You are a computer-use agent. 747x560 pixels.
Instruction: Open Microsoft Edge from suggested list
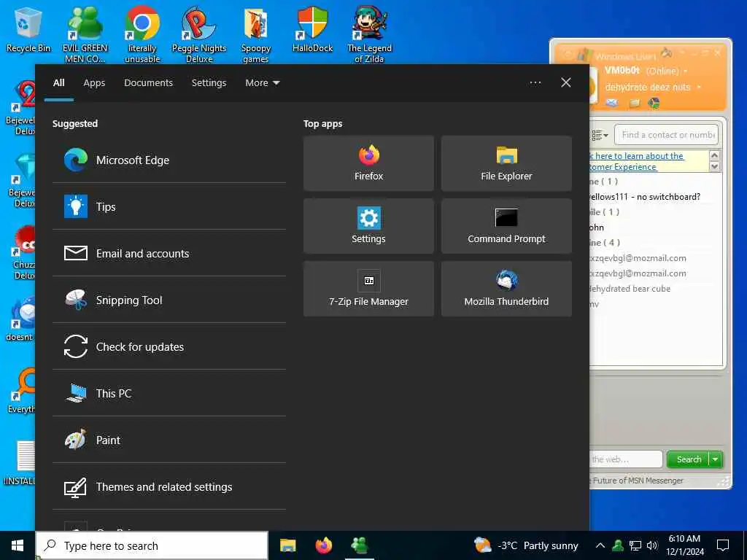(169, 160)
